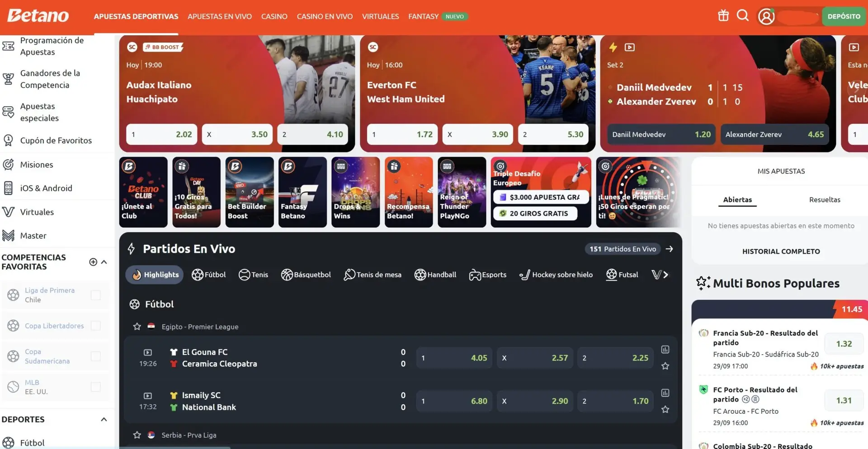Collapse the Deportes section chevron
This screenshot has width=868, height=449.
tap(104, 419)
